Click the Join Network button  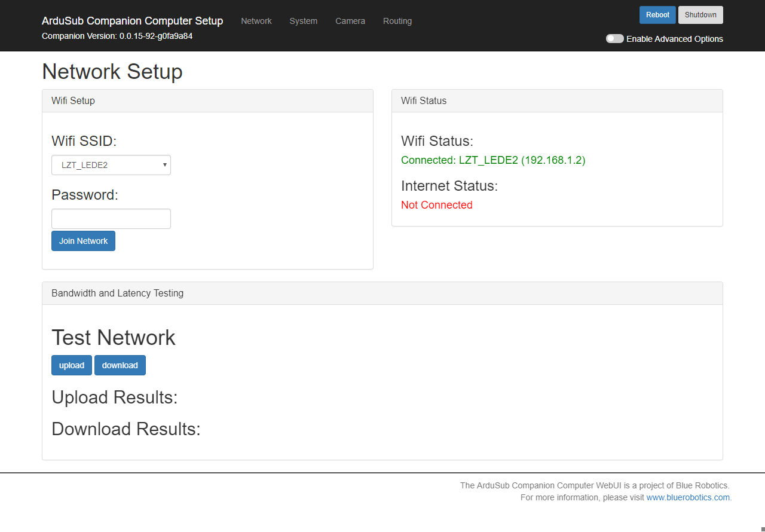(x=83, y=240)
